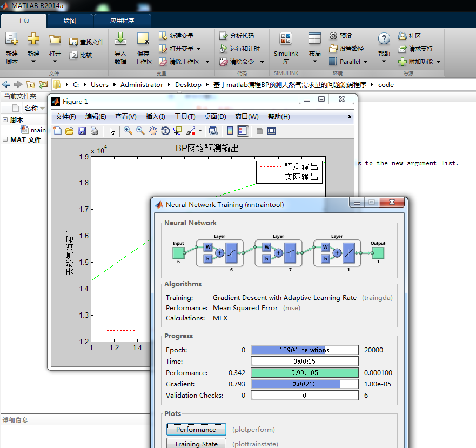Image resolution: width=476 pixels, height=448 pixels.
Task: Expand MAT 文件 group in Current Folder
Action: pos(5,139)
